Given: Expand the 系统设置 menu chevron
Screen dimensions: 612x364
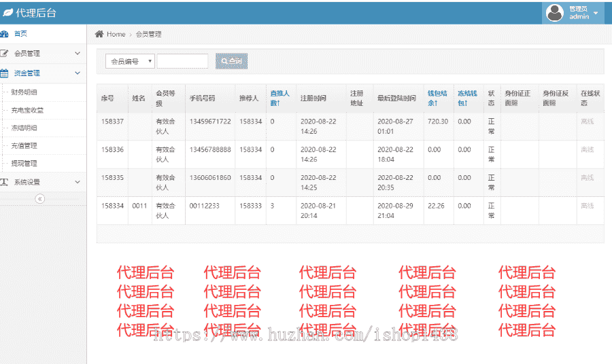Looking at the screenshot, I should (78, 182).
